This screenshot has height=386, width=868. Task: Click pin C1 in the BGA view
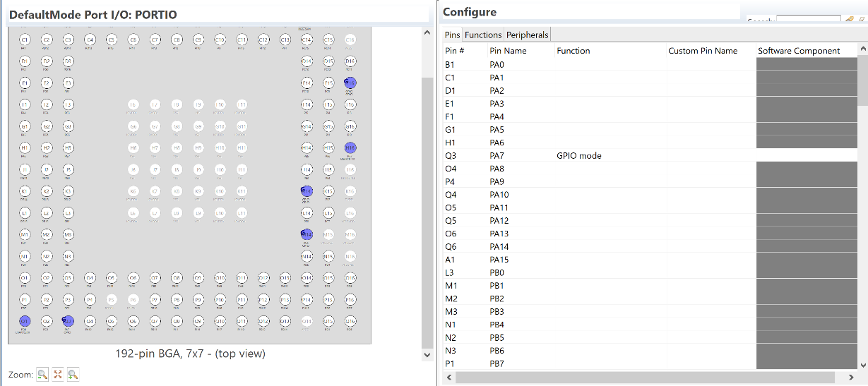pyautogui.click(x=24, y=40)
